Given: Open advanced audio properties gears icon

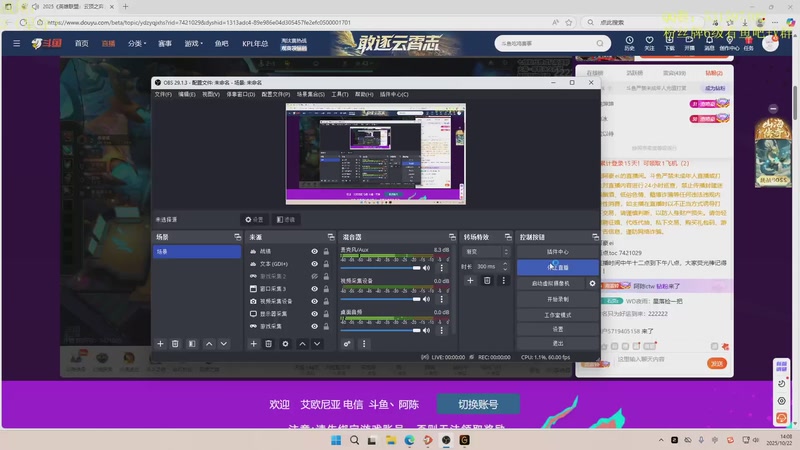Looking at the screenshot, I should [347, 344].
